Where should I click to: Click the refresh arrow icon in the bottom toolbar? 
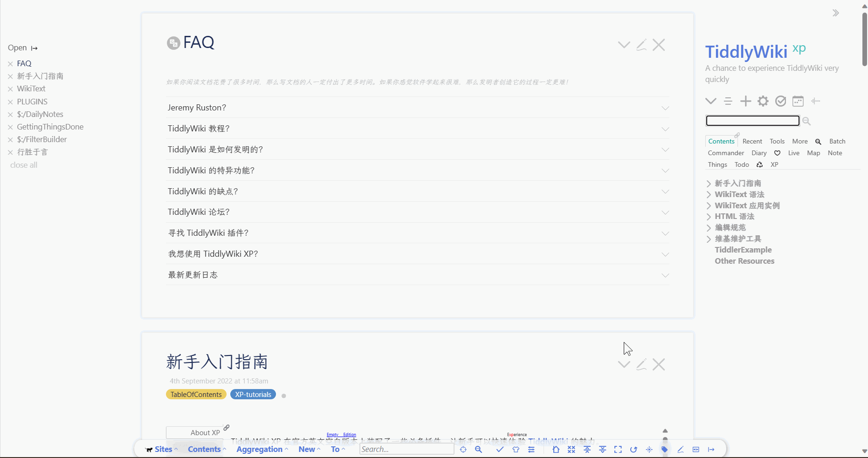point(634,450)
